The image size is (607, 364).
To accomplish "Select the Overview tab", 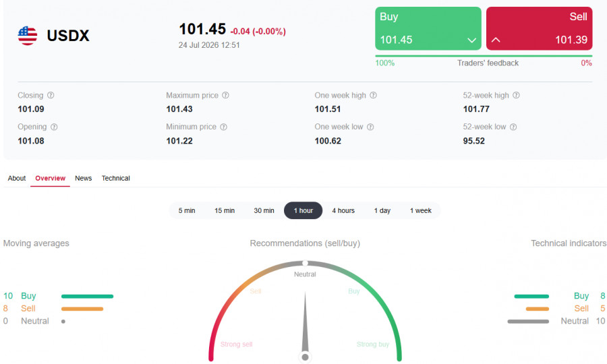I will pos(51,179).
